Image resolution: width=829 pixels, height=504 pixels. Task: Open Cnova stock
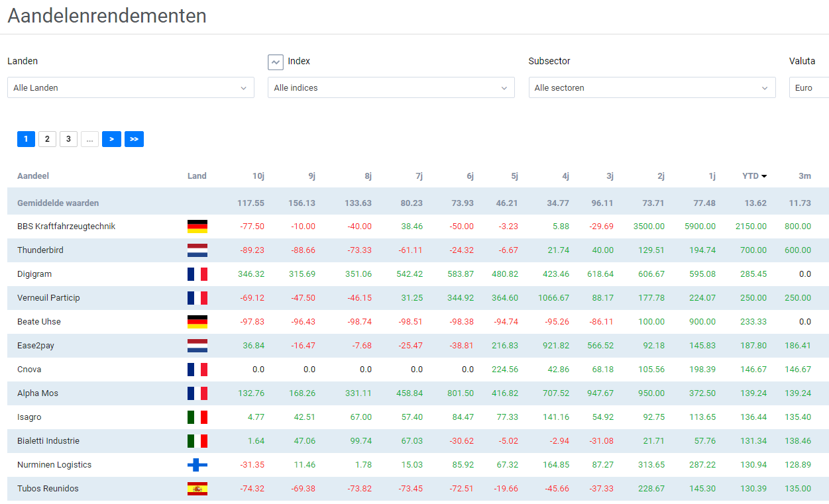point(30,370)
